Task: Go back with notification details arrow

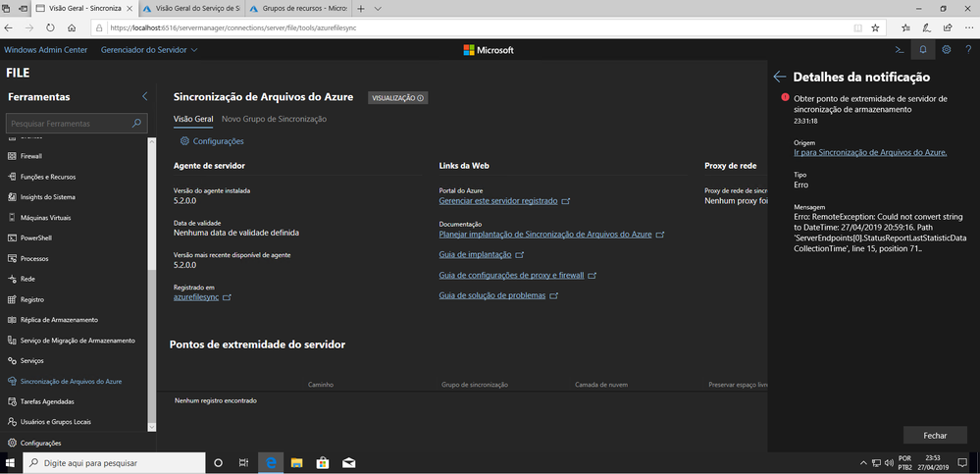Action: pyautogui.click(x=779, y=77)
